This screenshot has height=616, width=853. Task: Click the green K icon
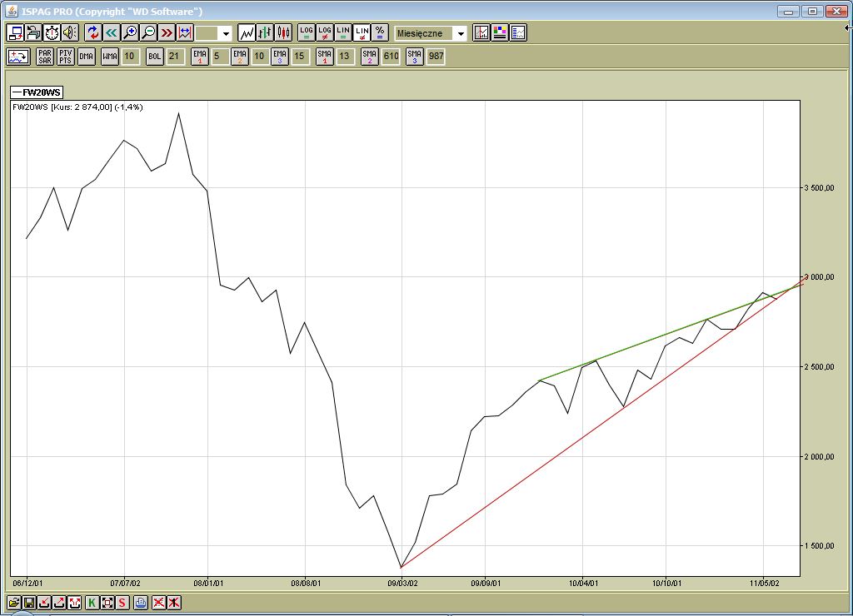point(92,603)
